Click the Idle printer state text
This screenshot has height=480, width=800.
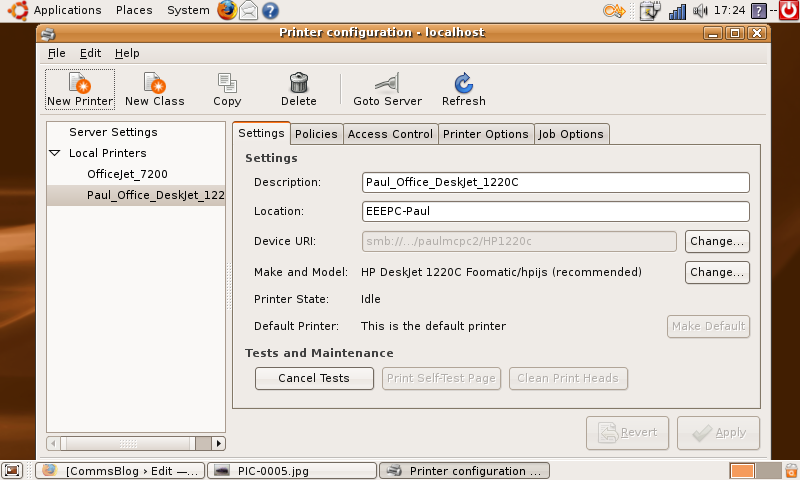click(x=370, y=299)
